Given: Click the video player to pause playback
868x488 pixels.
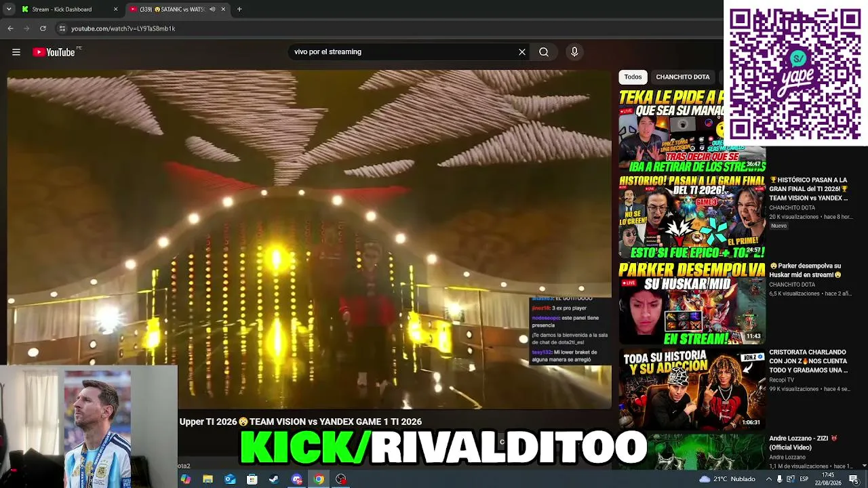Looking at the screenshot, I should click(309, 239).
